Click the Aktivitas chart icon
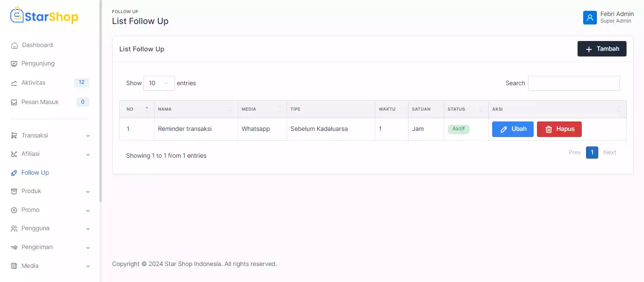This screenshot has height=282, width=644. click(14, 83)
